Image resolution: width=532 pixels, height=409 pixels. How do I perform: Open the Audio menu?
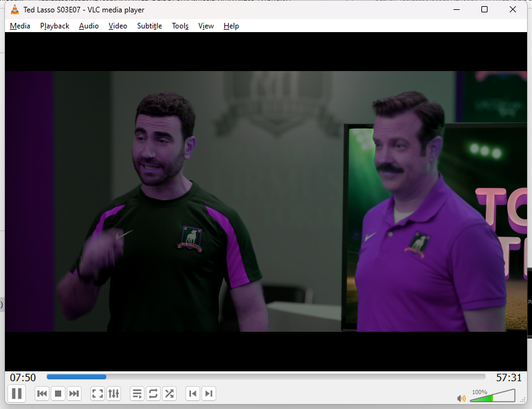point(88,26)
